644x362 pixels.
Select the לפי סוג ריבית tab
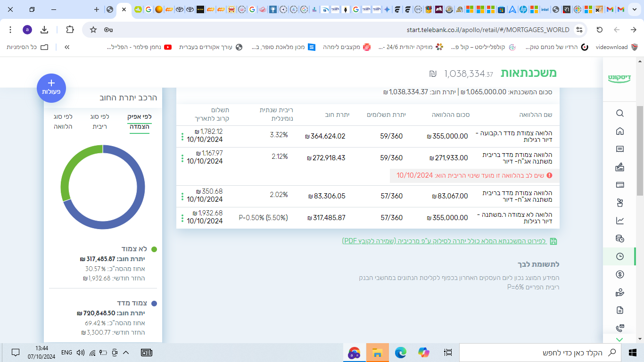(x=99, y=122)
